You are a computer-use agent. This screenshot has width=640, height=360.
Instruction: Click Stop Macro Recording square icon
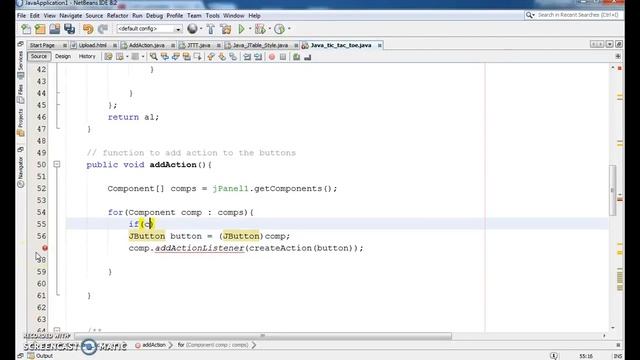(283, 57)
